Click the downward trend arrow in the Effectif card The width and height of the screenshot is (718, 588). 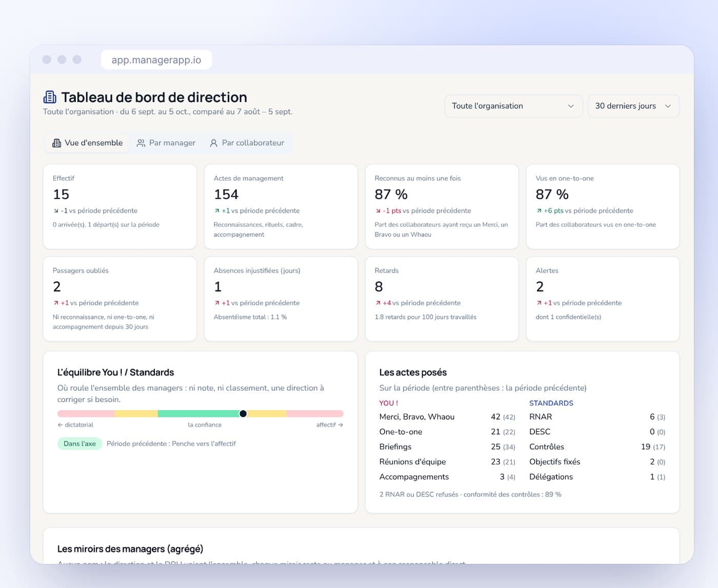click(56, 211)
